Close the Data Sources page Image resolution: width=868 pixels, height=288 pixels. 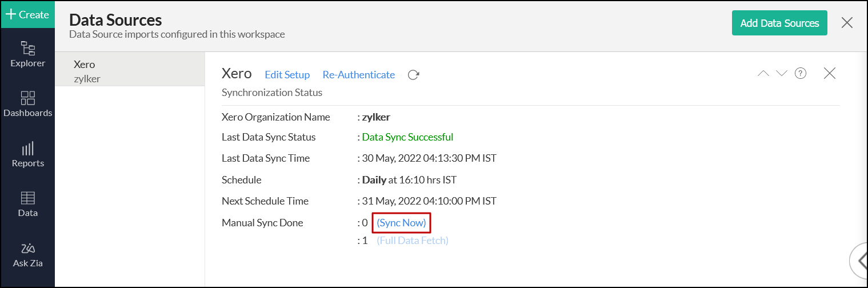coord(847,23)
